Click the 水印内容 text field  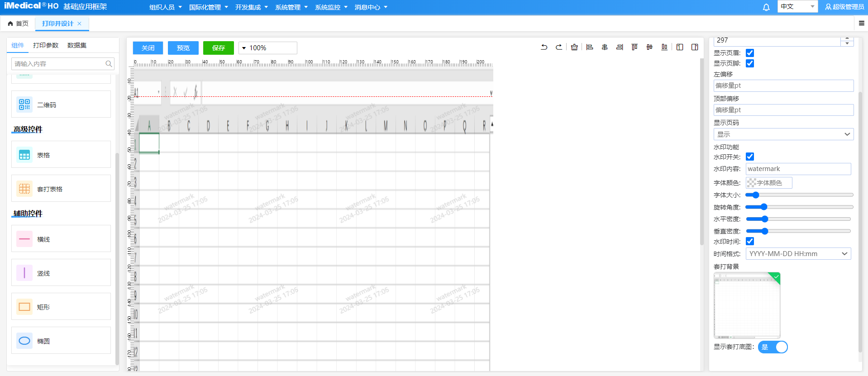tap(798, 169)
